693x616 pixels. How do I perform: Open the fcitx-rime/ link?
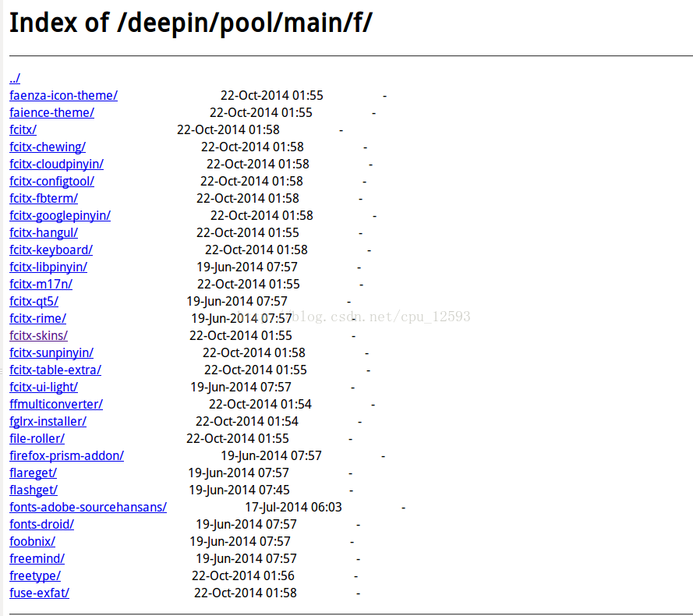pos(38,319)
